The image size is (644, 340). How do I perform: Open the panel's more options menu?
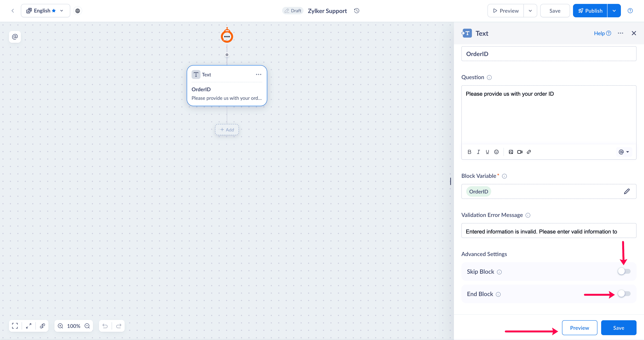click(x=620, y=33)
